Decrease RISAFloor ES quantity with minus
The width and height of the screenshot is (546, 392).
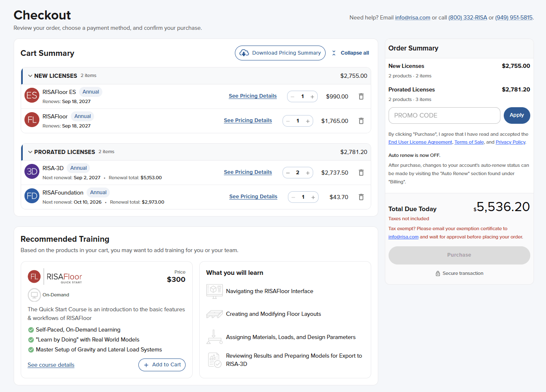292,97
